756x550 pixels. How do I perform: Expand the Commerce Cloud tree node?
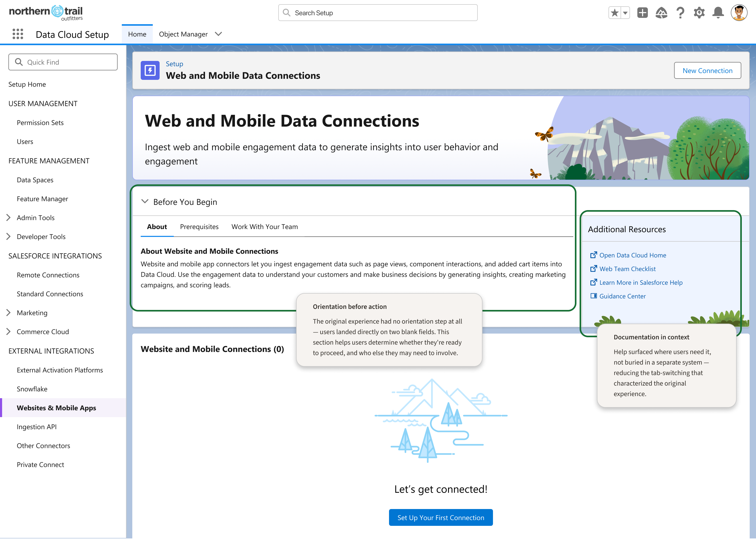9,332
